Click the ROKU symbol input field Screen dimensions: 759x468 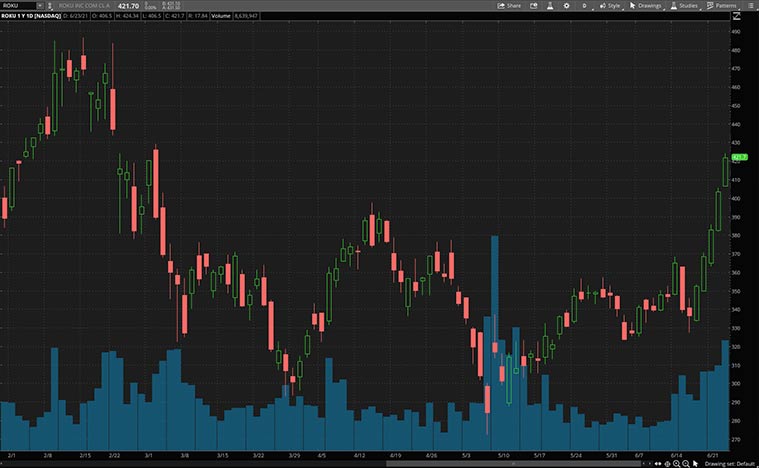click(x=18, y=5)
